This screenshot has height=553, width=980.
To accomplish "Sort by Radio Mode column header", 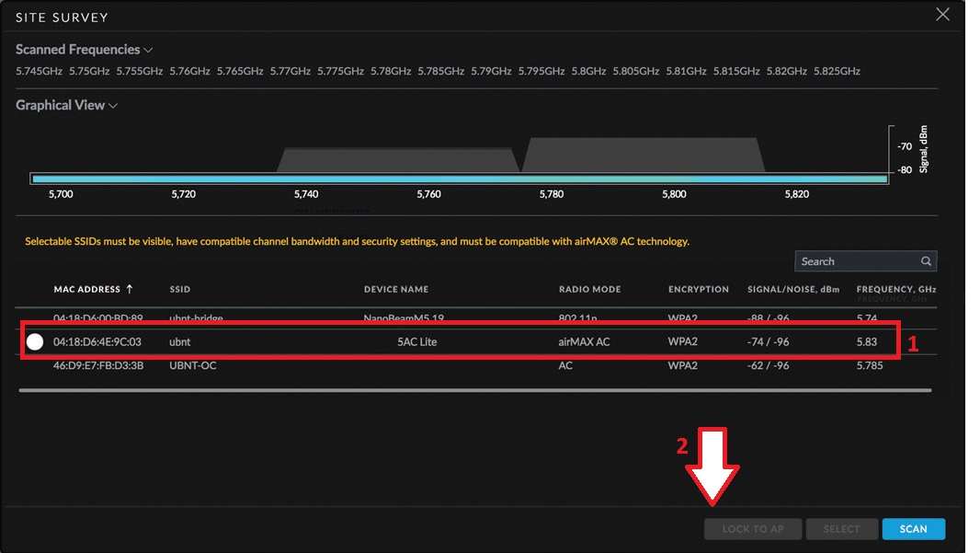I will (x=589, y=290).
